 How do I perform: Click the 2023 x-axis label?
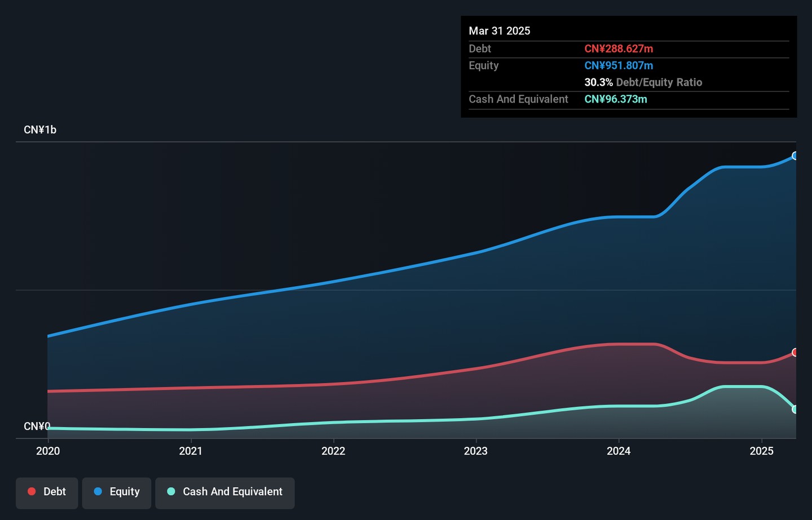click(476, 451)
